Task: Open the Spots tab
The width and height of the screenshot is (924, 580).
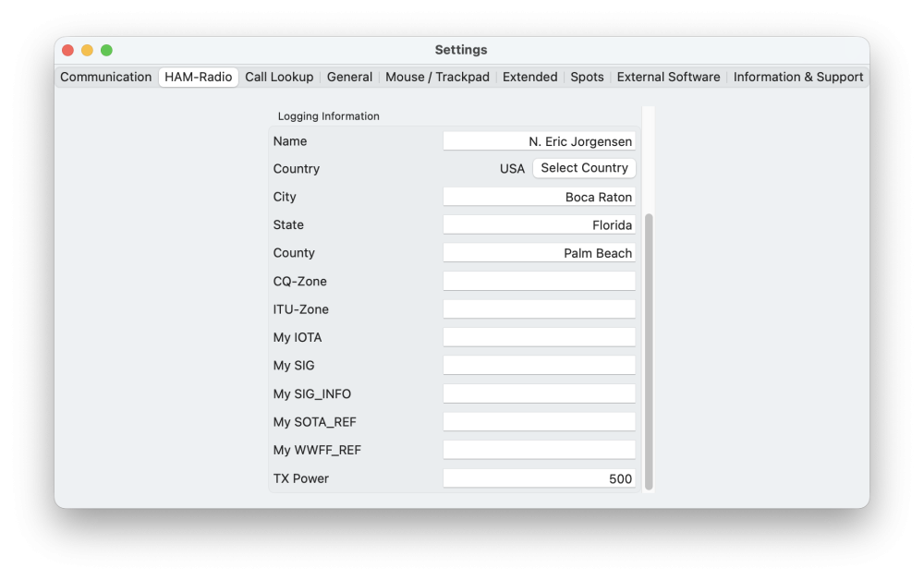Action: pos(587,77)
